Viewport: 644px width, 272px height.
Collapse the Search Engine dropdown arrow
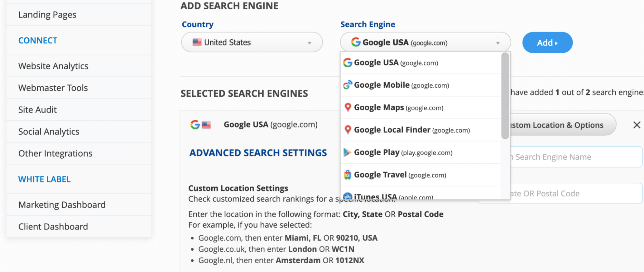click(x=498, y=43)
